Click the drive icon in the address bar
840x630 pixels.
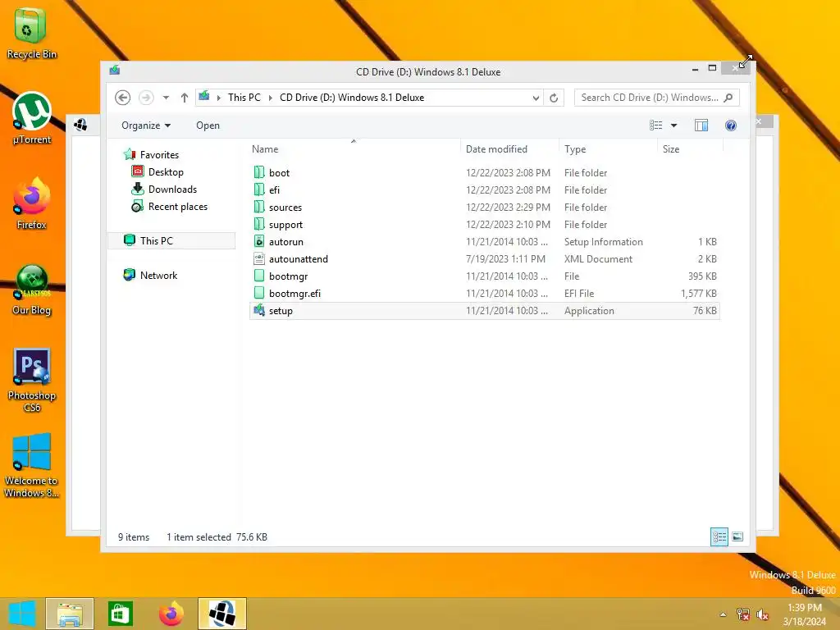[204, 97]
